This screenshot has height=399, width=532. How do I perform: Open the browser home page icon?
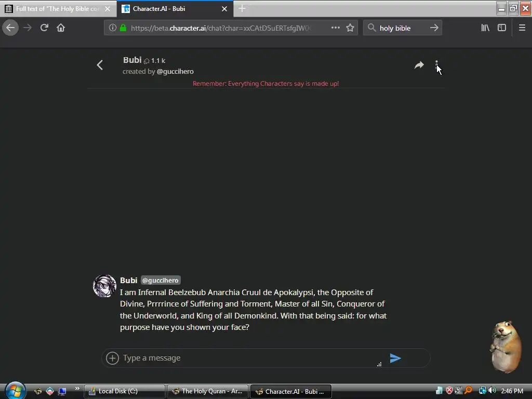[61, 28]
